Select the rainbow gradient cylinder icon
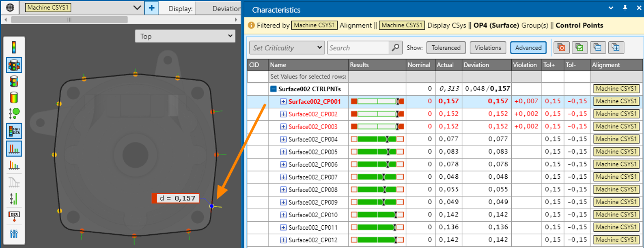 pyautogui.click(x=14, y=98)
